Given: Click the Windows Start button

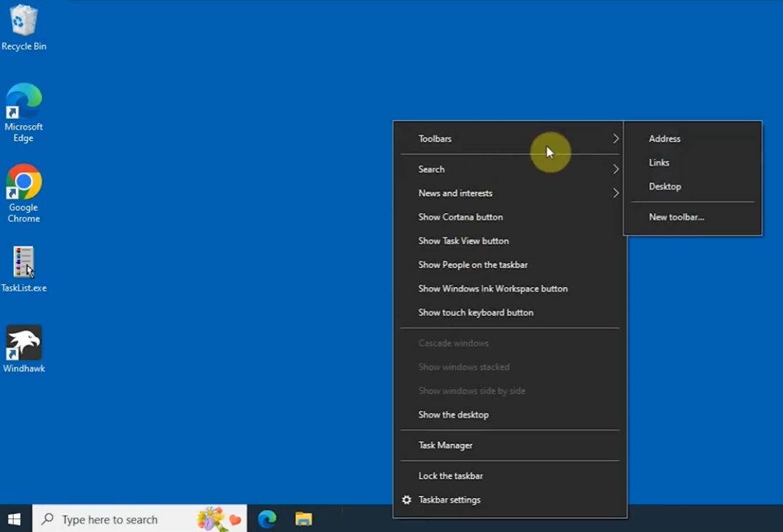Looking at the screenshot, I should pyautogui.click(x=14, y=519).
